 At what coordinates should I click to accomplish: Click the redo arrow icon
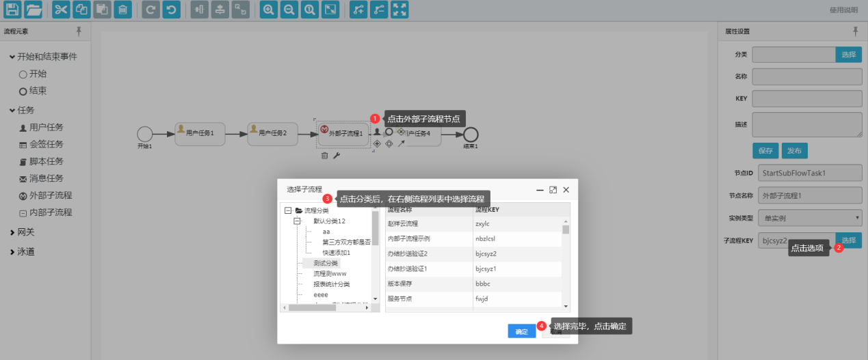(x=150, y=10)
